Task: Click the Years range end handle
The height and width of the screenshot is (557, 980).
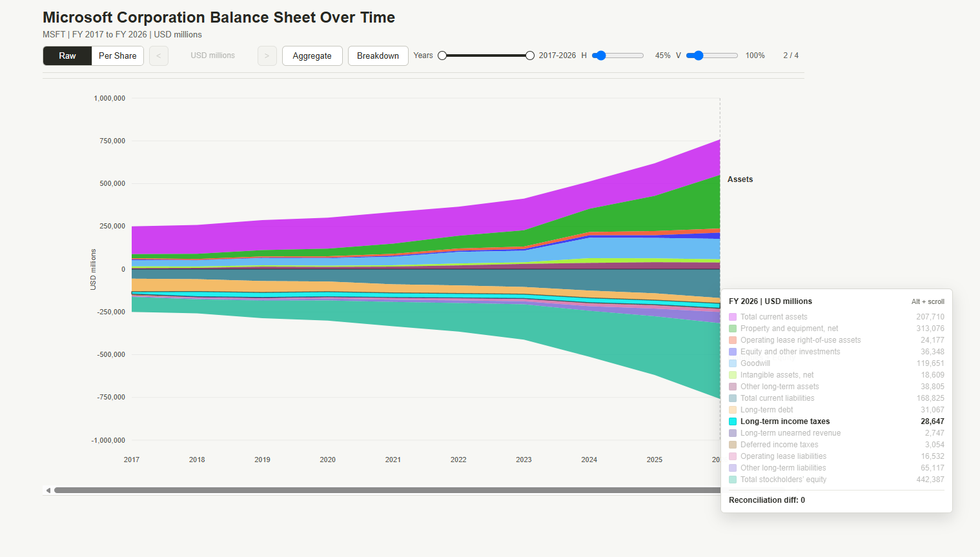Action: tap(530, 56)
